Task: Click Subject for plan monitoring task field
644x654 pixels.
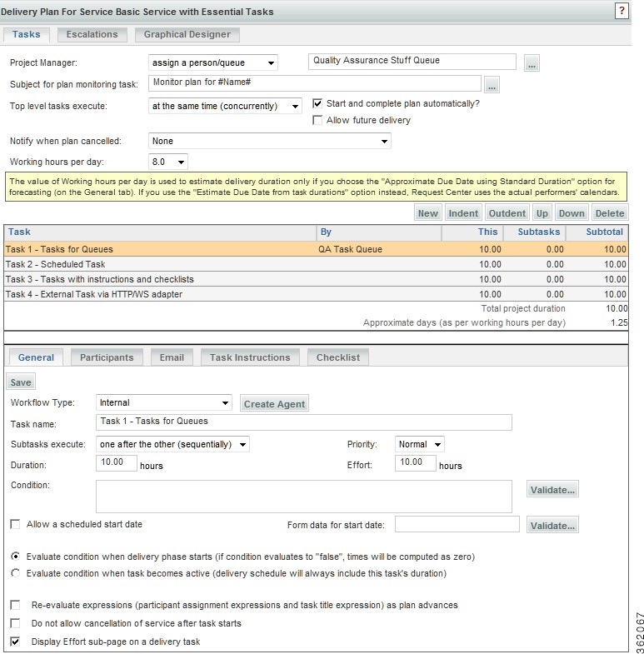Action: pos(315,83)
